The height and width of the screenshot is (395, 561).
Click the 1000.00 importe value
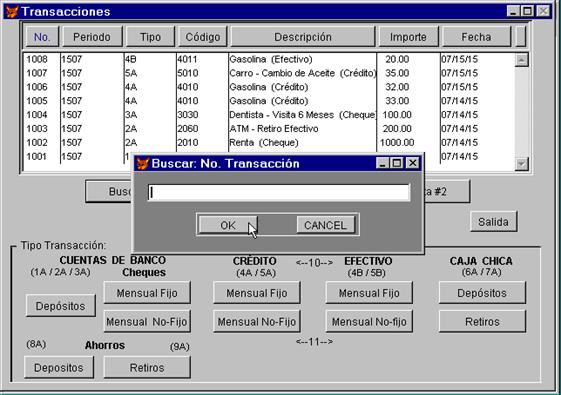pyautogui.click(x=397, y=142)
